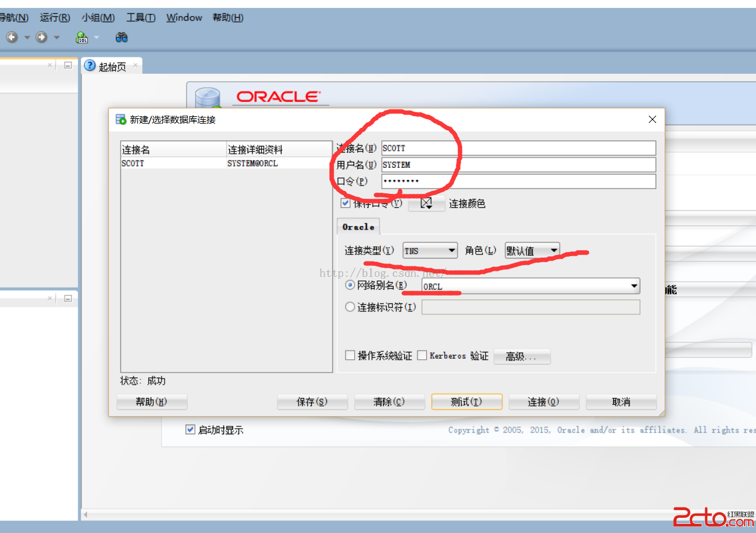Close the upper left panel
The width and height of the screenshot is (756, 533).
50,65
